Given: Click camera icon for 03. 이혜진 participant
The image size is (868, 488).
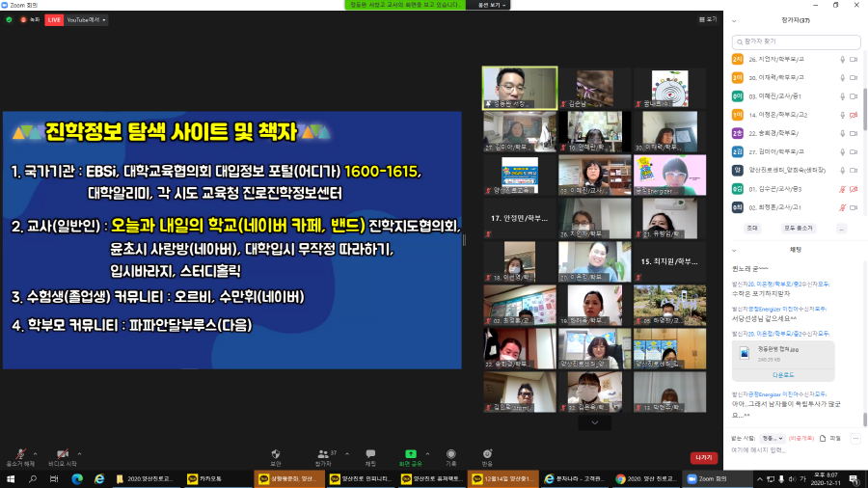Looking at the screenshot, I should pos(854,96).
